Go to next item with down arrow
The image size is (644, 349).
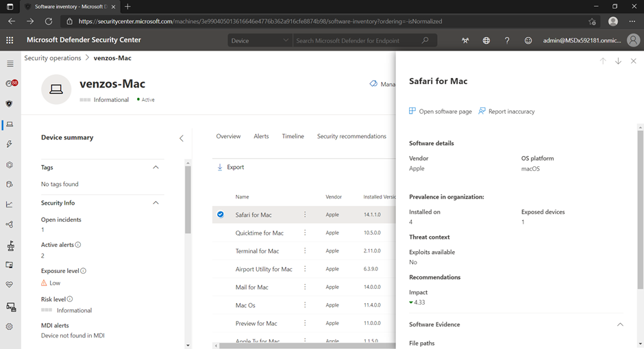click(x=618, y=61)
